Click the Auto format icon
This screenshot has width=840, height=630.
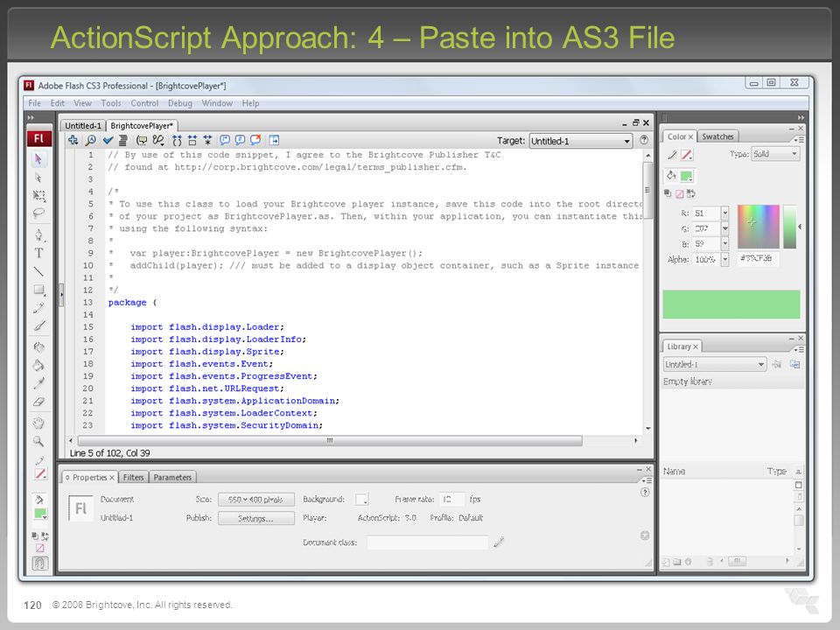click(x=122, y=140)
